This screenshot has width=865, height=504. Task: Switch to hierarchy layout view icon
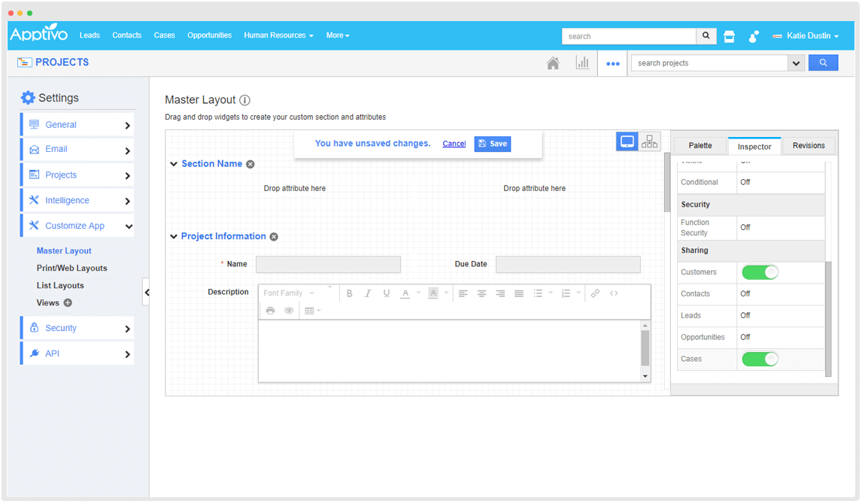[649, 141]
